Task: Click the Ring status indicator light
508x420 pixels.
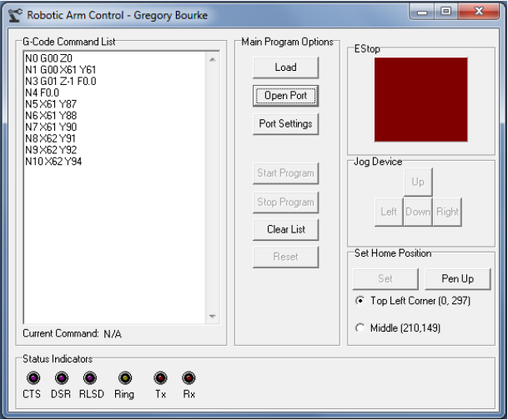Action: [125, 377]
